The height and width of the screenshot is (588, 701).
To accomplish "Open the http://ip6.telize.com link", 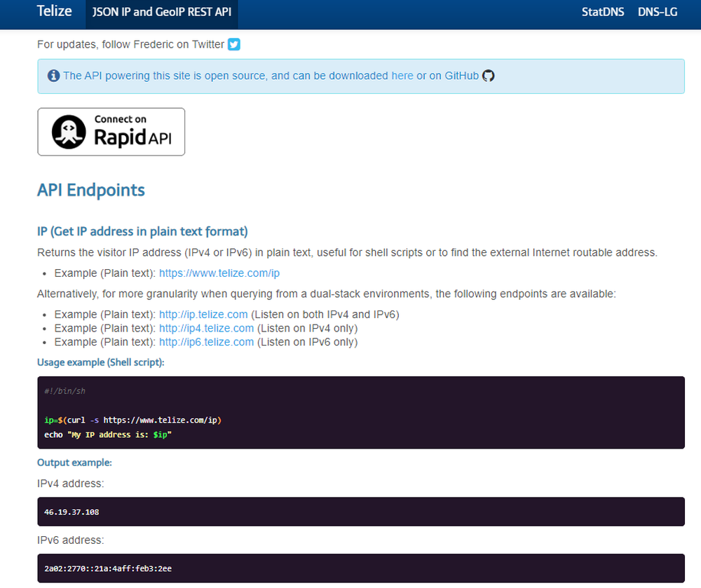I will 207,342.
